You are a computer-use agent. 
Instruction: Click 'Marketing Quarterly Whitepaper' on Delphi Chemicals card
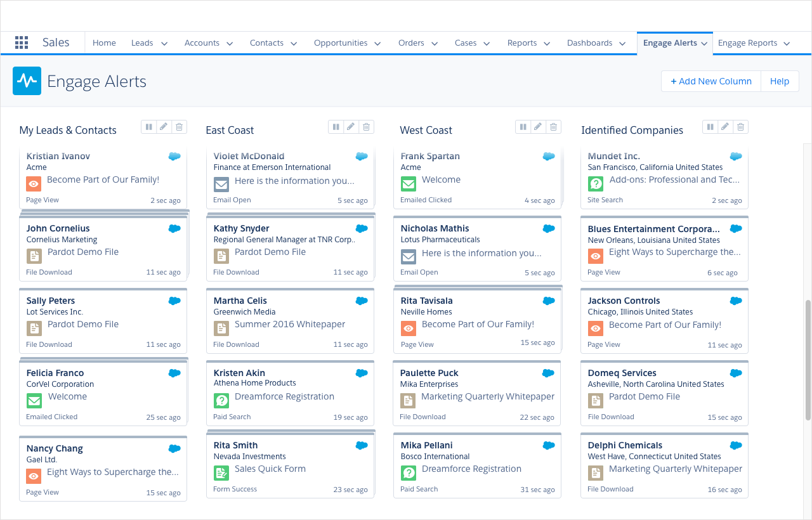pos(676,469)
